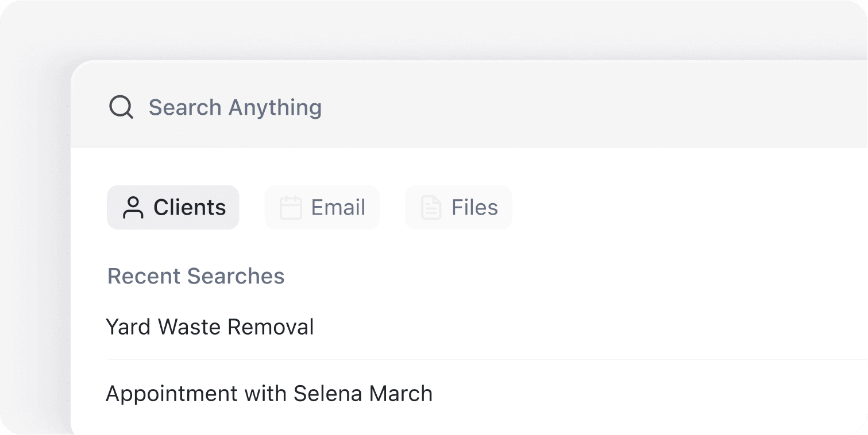This screenshot has width=868, height=435.
Task: Click the person icon in Clients chip
Action: click(x=133, y=208)
